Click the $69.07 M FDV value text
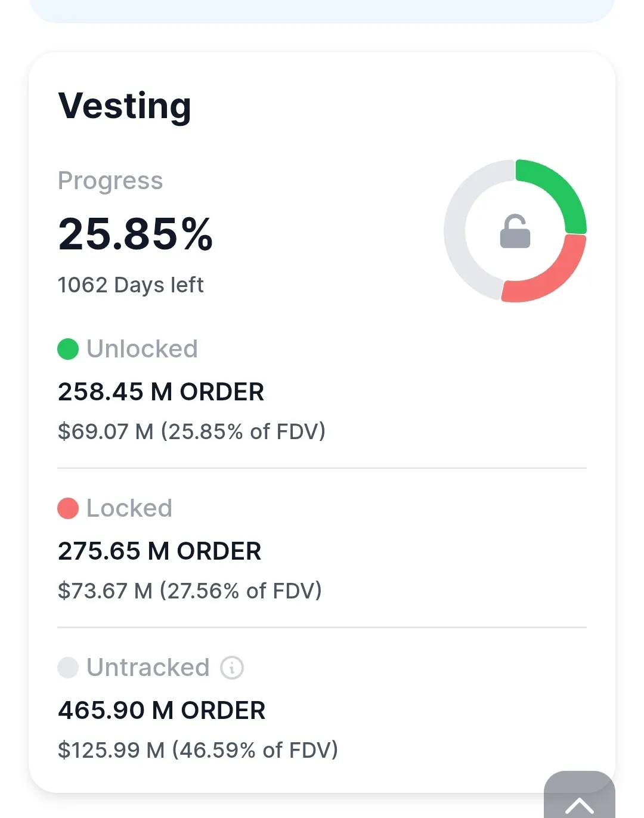Screen dimensions: 644x818 click(191, 431)
